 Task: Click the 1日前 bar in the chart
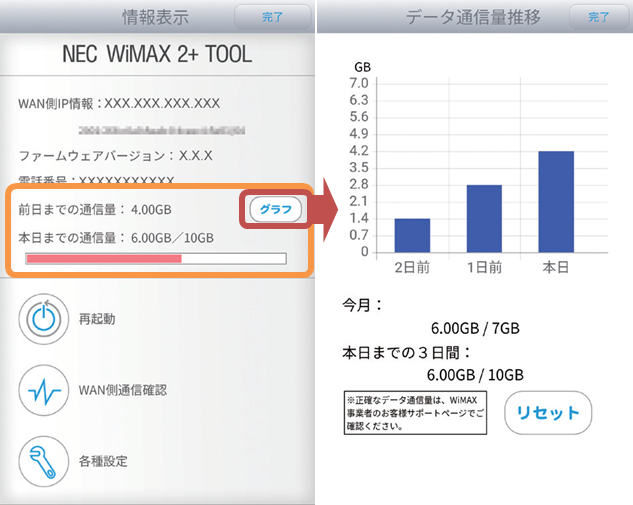(484, 219)
